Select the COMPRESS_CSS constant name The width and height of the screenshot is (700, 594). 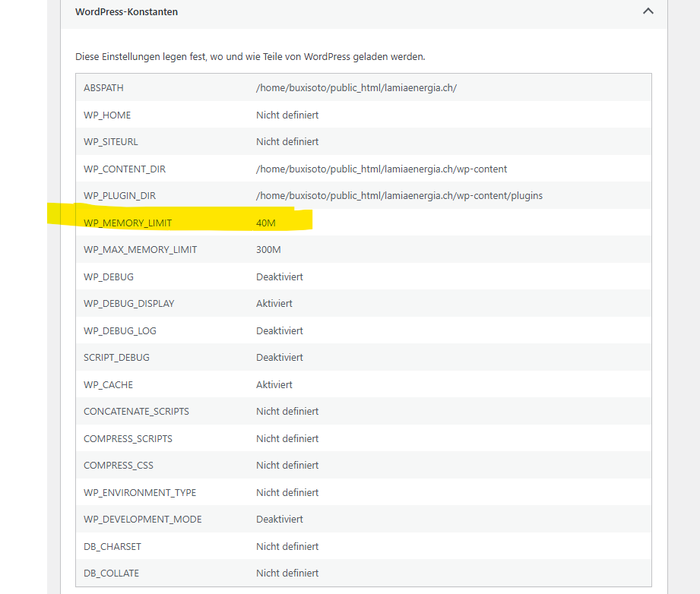coord(119,466)
